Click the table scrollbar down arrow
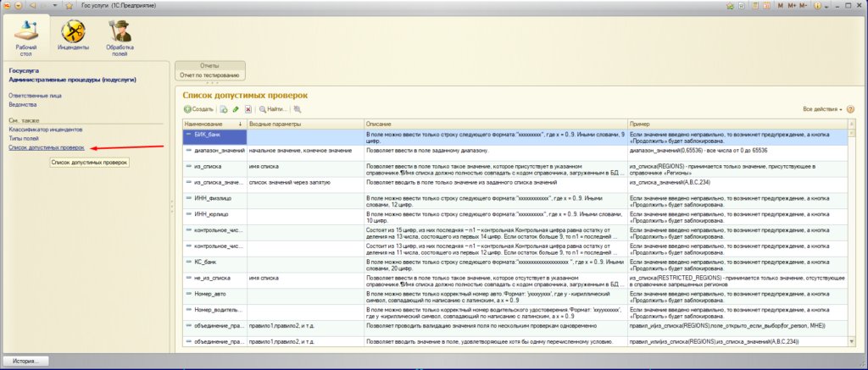868x370 pixels. pyautogui.click(x=851, y=342)
